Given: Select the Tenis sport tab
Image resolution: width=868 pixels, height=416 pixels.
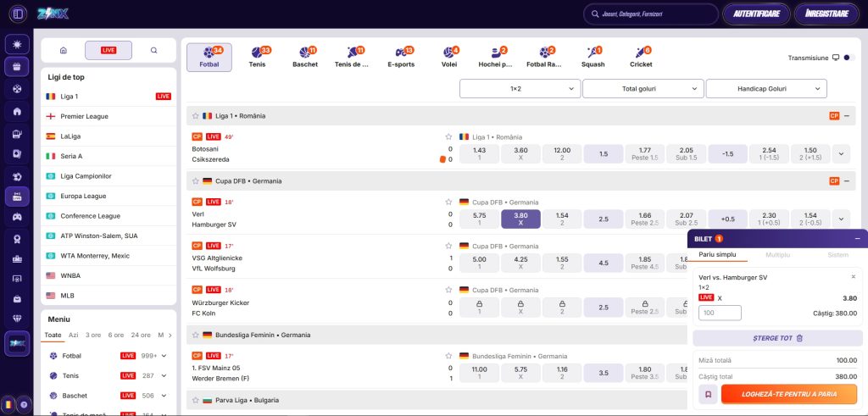Looking at the screenshot, I should click(x=258, y=58).
